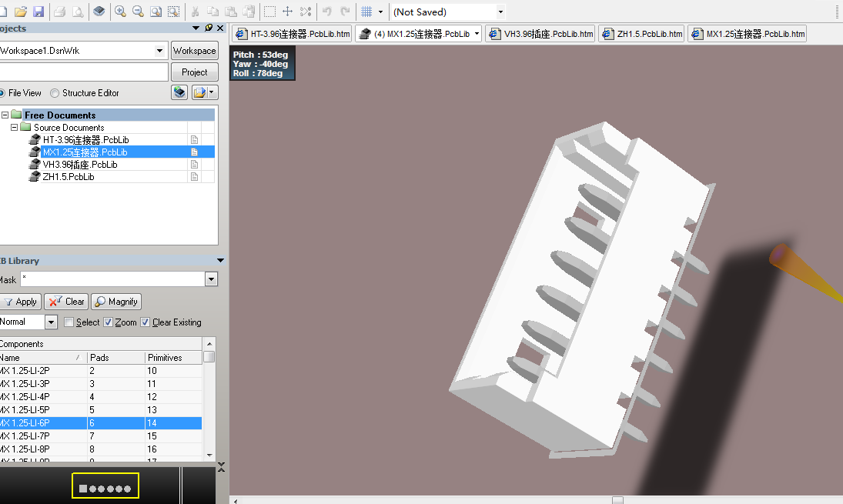Click the Magnify button
843x504 pixels.
tap(116, 302)
